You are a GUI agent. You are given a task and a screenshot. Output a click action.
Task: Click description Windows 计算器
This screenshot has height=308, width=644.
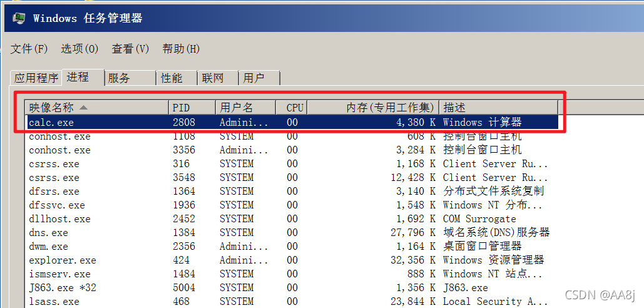(x=482, y=122)
